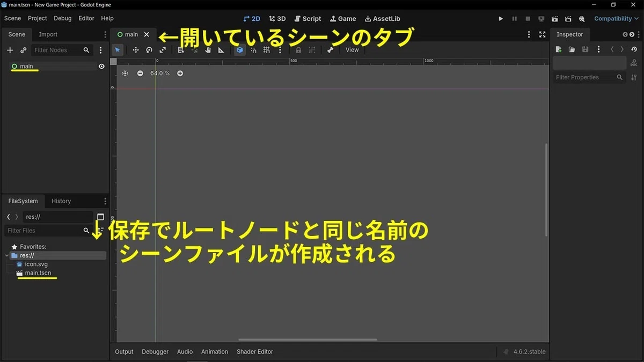644x362 pixels.
Task: Select main.tscn in FileSystem
Action: 38,273
